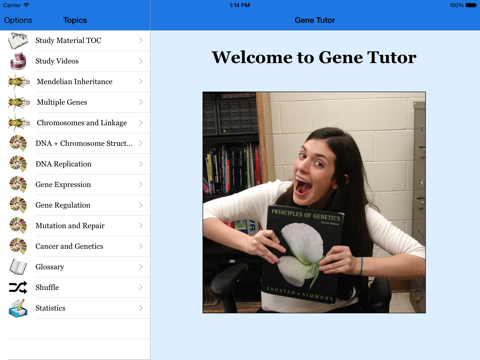This screenshot has height=360, width=480.
Task: Click the Study Videos film reel icon
Action: pos(18,61)
